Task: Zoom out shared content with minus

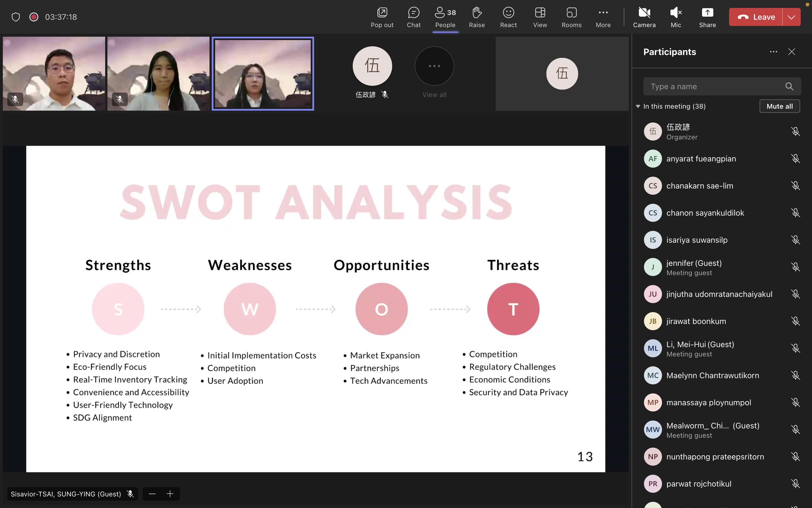Action: coord(152,494)
